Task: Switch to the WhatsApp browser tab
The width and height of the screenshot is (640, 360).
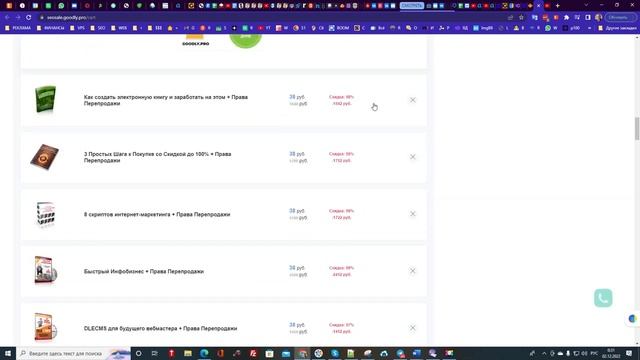Action: (61, 6)
